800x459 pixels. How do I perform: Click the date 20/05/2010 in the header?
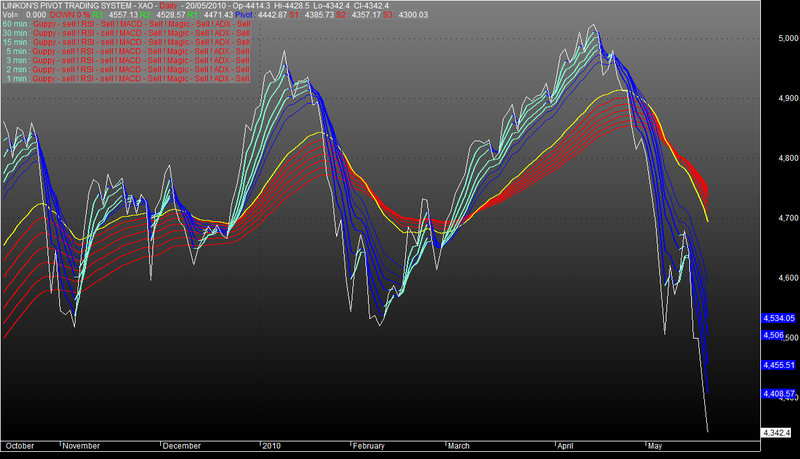tap(207, 6)
